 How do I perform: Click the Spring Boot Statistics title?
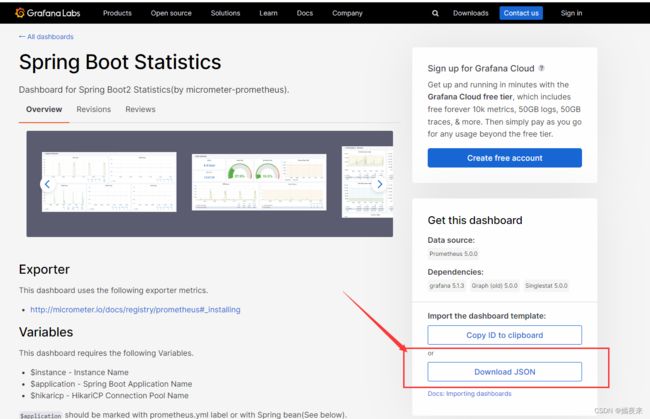pyautogui.click(x=120, y=62)
